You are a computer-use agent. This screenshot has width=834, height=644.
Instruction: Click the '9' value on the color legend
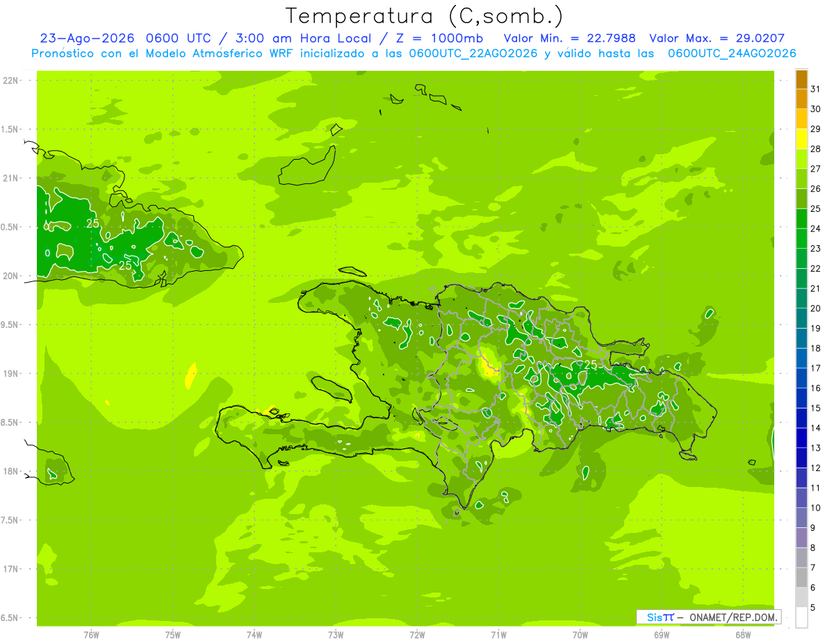[x=813, y=528]
